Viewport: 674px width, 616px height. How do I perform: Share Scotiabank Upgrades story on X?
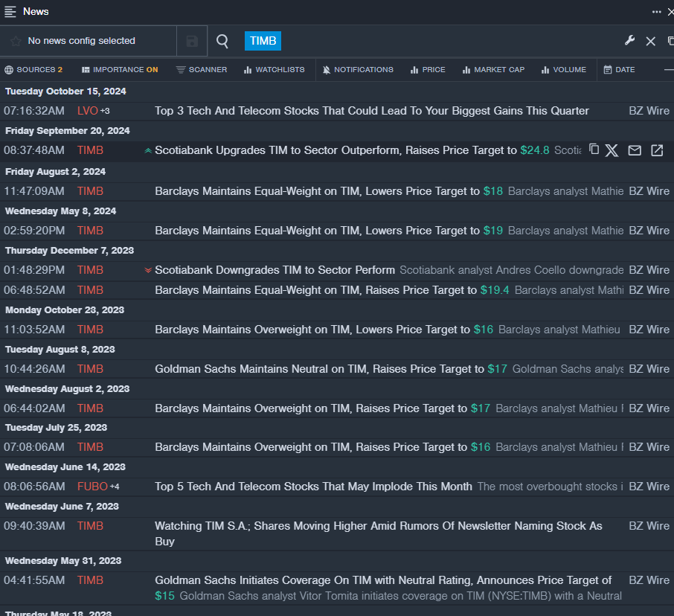point(612,150)
